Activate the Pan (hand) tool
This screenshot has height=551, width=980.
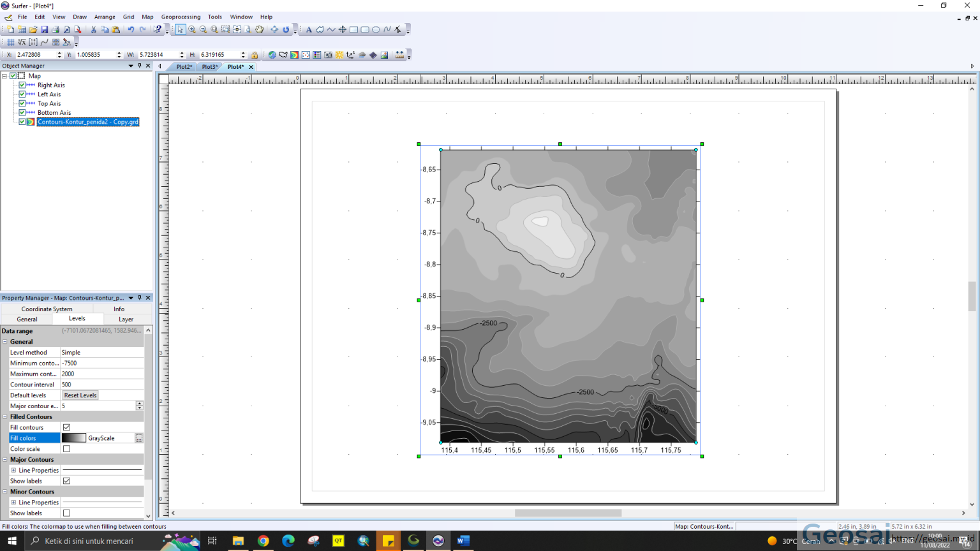[x=259, y=29]
